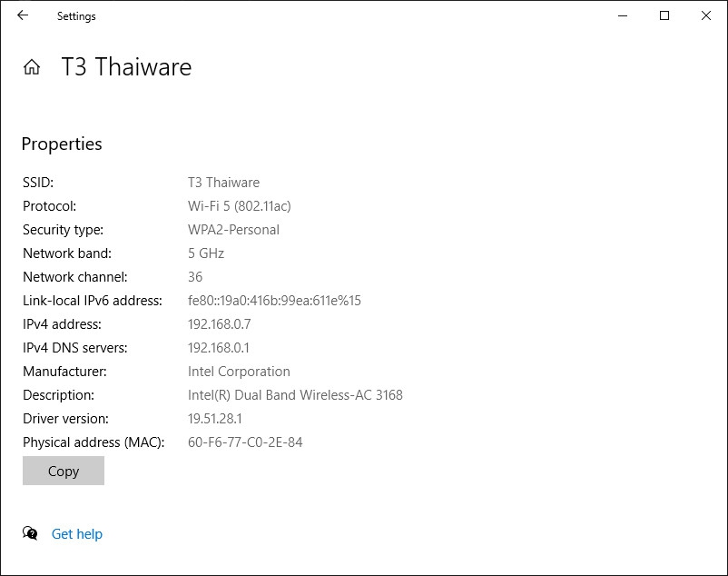
Task: Minimize the Settings window
Action: pos(623,15)
